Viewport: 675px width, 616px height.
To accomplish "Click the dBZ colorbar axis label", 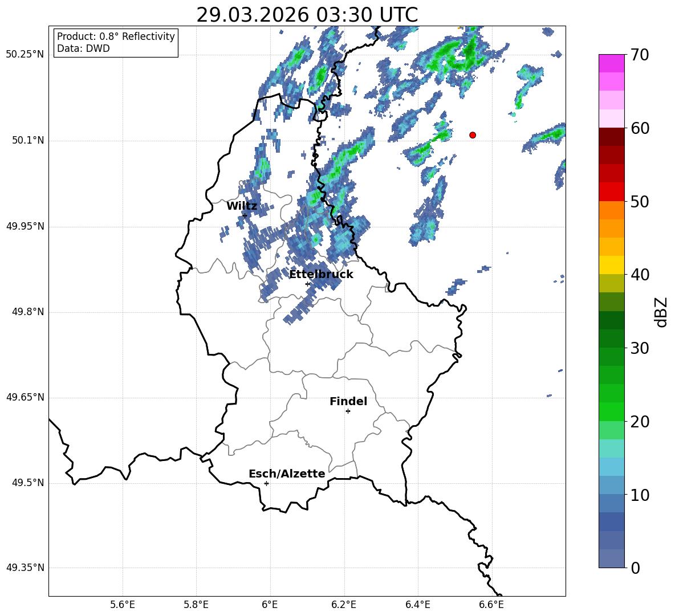I will tap(661, 312).
